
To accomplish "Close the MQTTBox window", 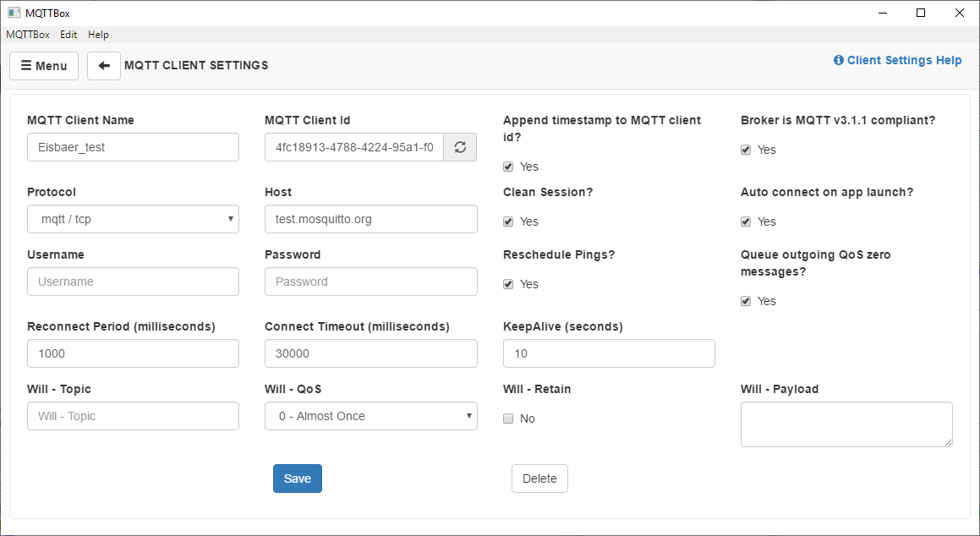I will (960, 13).
